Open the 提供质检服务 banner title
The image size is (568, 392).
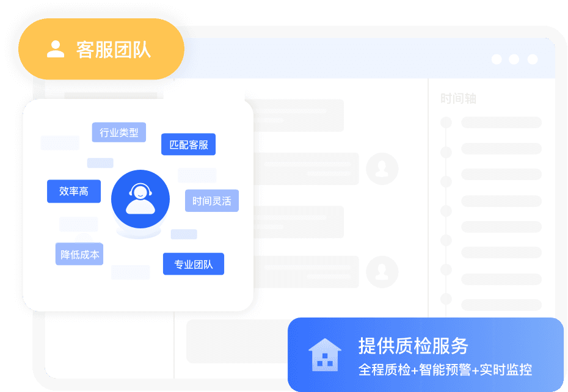[x=413, y=346]
